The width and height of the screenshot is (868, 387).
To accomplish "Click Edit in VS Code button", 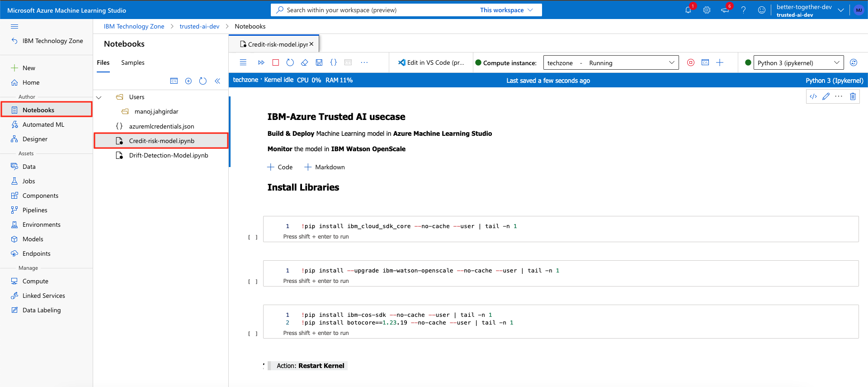I will (x=431, y=62).
